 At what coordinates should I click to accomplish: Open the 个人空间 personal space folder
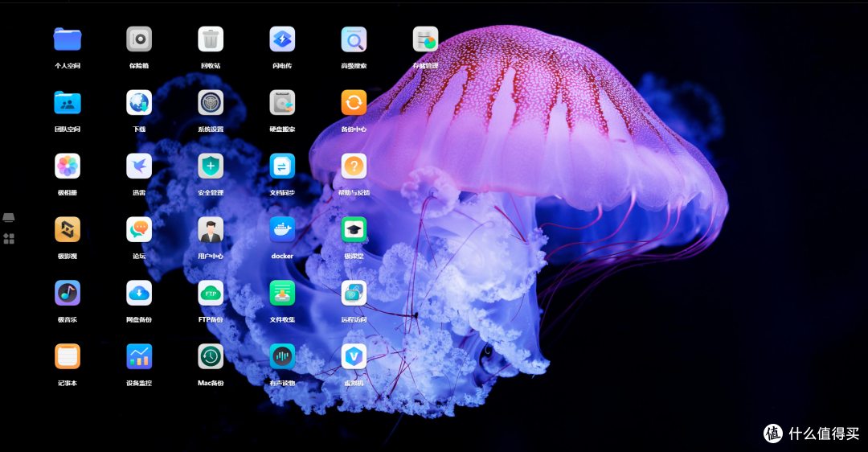[x=68, y=40]
